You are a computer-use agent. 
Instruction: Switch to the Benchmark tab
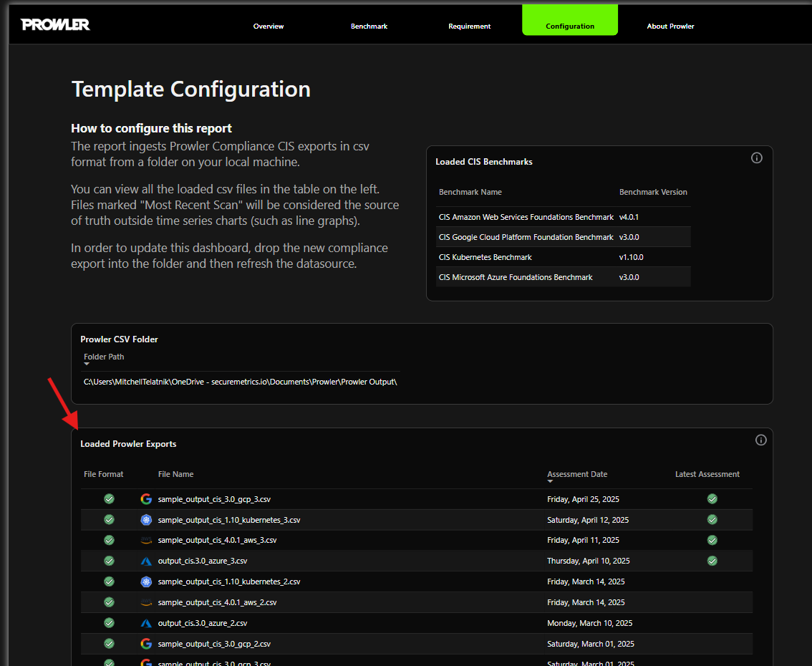tap(369, 26)
